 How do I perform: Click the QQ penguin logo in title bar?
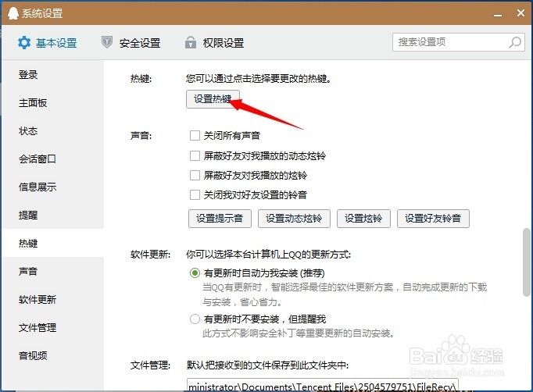point(13,13)
